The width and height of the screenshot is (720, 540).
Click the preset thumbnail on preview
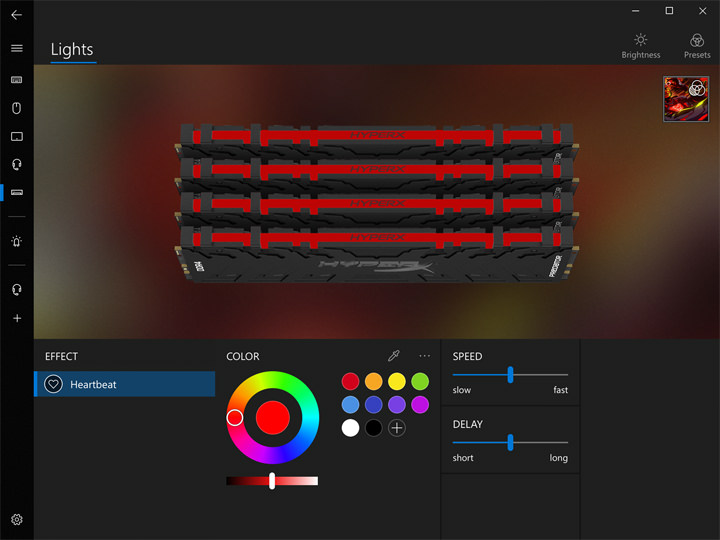pos(686,99)
